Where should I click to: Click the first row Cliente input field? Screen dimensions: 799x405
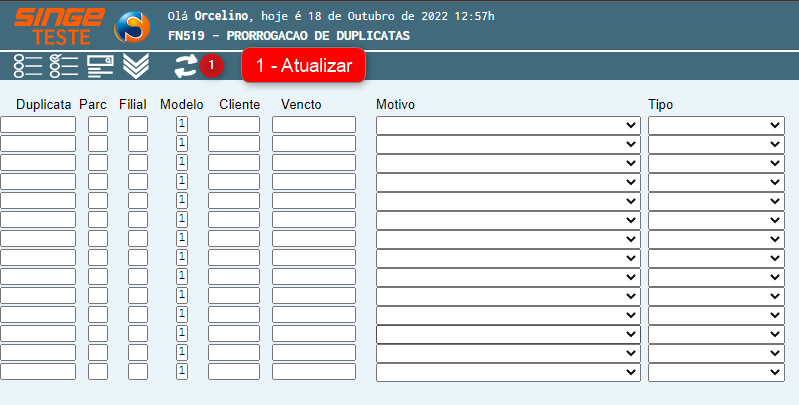[234, 125]
